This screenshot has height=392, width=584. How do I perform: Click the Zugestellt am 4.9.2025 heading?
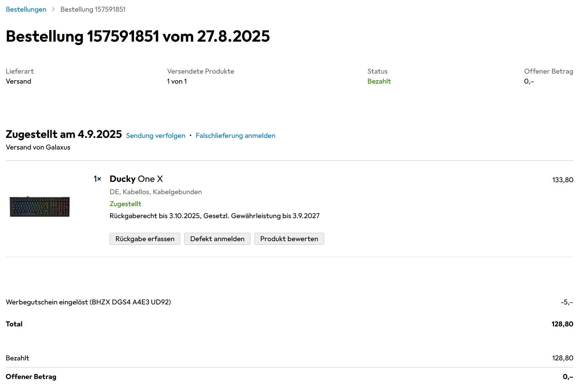pos(64,134)
